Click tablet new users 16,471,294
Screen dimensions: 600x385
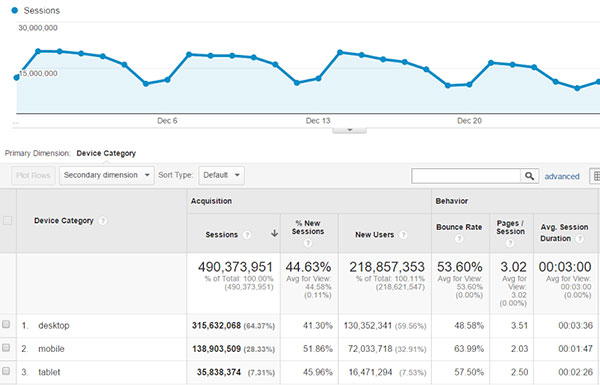pyautogui.click(x=370, y=372)
